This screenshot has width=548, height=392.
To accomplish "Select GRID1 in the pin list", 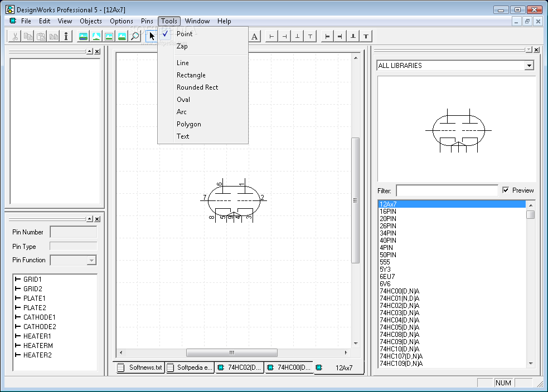I will [x=32, y=280].
